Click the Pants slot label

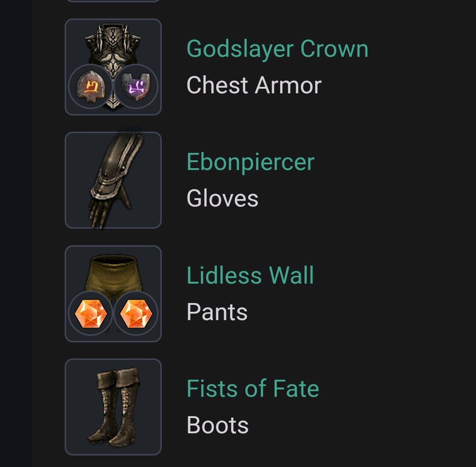217,312
